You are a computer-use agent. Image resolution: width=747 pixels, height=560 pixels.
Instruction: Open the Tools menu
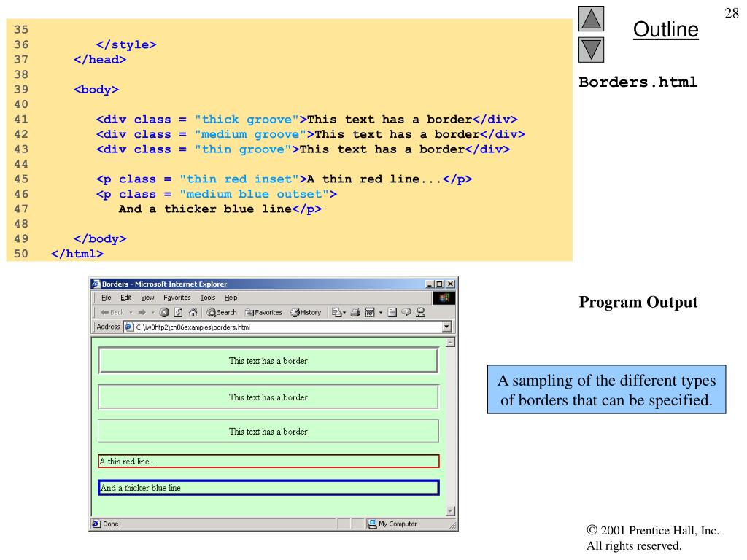tap(208, 297)
